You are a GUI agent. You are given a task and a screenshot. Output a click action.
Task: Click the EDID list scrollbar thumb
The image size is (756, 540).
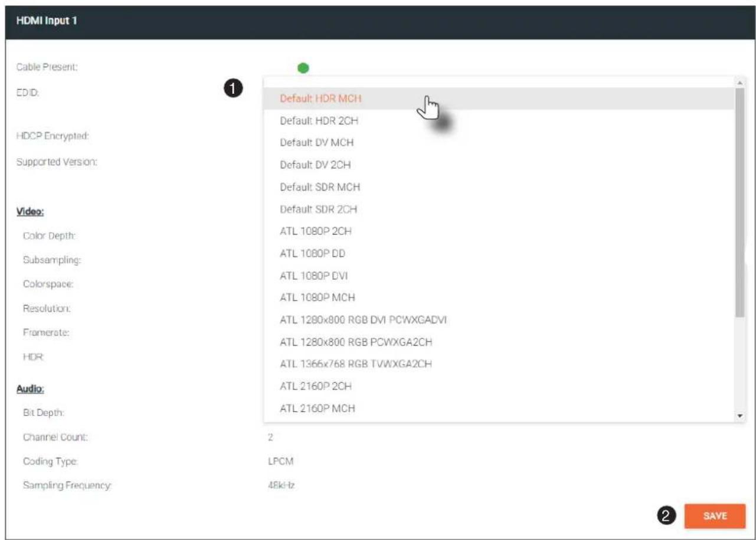739,202
